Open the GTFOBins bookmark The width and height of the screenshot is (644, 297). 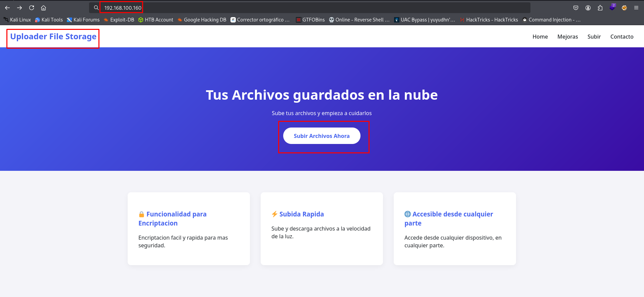pos(310,20)
